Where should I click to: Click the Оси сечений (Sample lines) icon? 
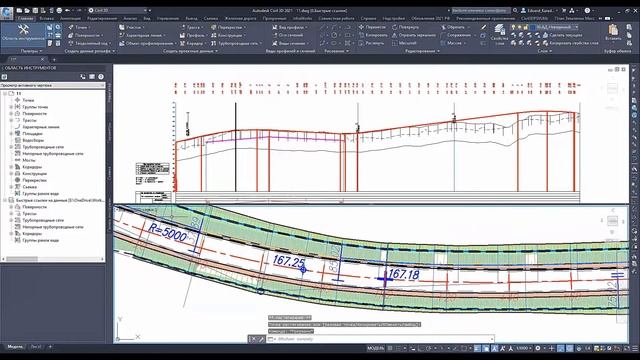pyautogui.click(x=275, y=35)
